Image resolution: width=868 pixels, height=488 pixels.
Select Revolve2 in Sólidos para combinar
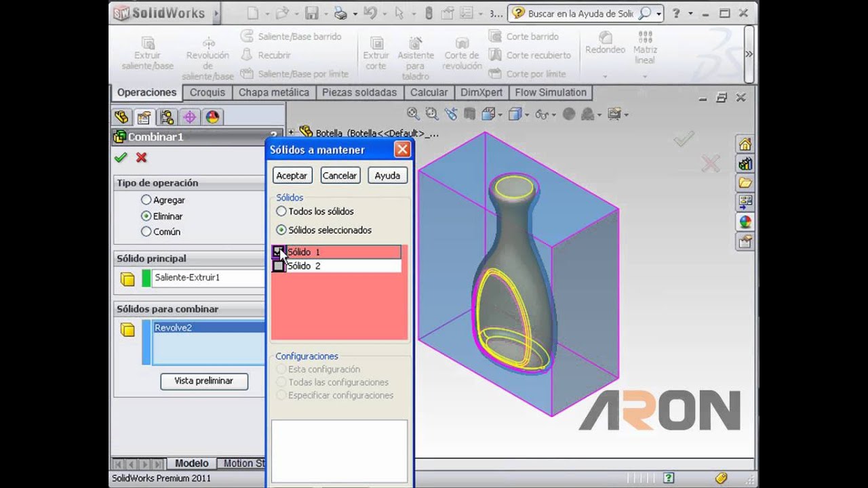pyautogui.click(x=208, y=327)
